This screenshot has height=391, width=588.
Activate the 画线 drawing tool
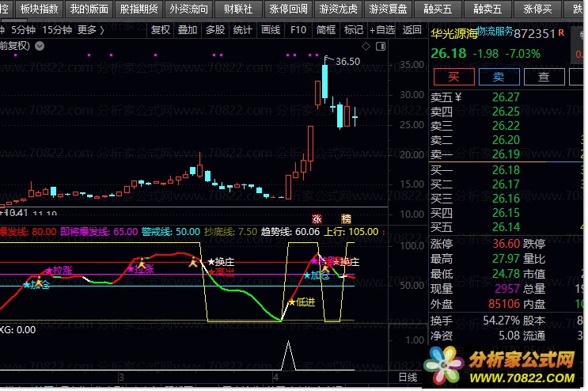(271, 30)
